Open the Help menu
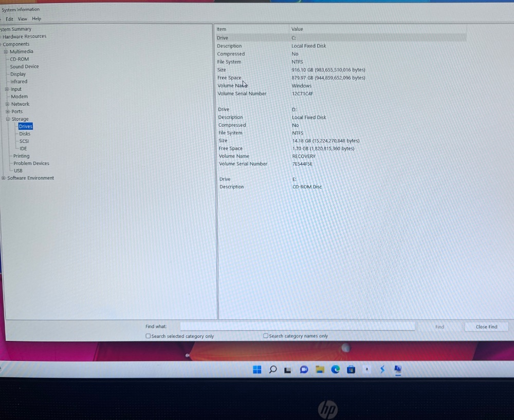The width and height of the screenshot is (514, 420). tap(36, 19)
